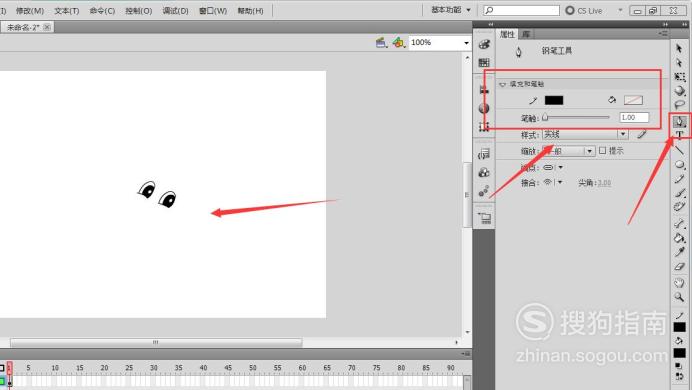
Task: Select the Eraser tool
Action: [x=680, y=266]
